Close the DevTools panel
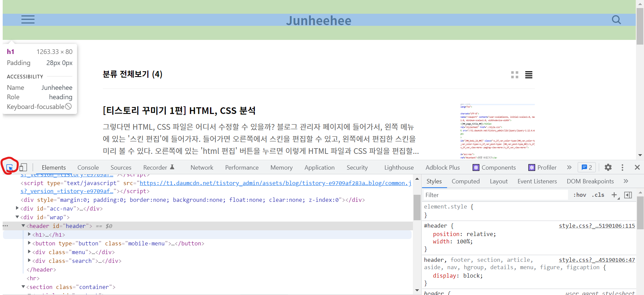This screenshot has width=644, height=295. click(637, 167)
